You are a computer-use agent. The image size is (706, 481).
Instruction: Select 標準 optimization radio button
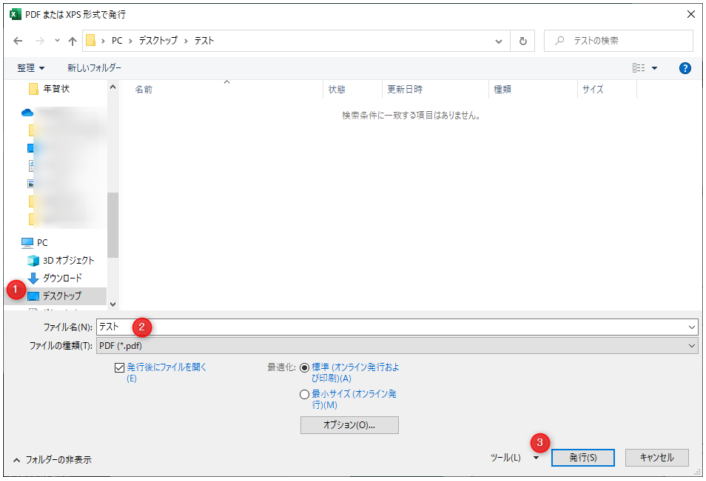(305, 368)
